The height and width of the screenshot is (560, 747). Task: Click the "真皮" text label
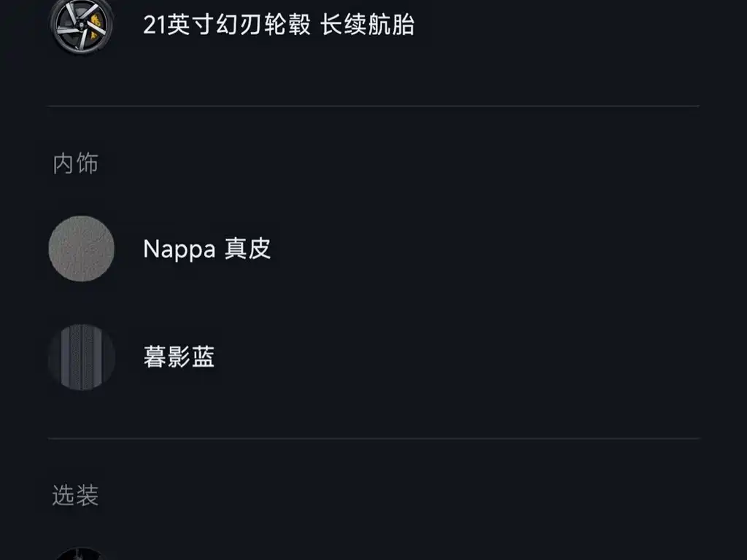click(248, 249)
